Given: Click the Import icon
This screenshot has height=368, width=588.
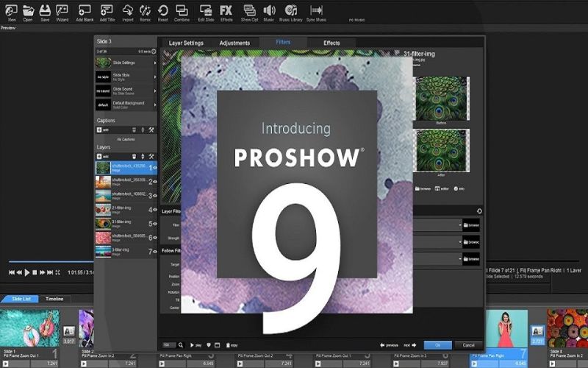Looking at the screenshot, I should pyautogui.click(x=128, y=12).
